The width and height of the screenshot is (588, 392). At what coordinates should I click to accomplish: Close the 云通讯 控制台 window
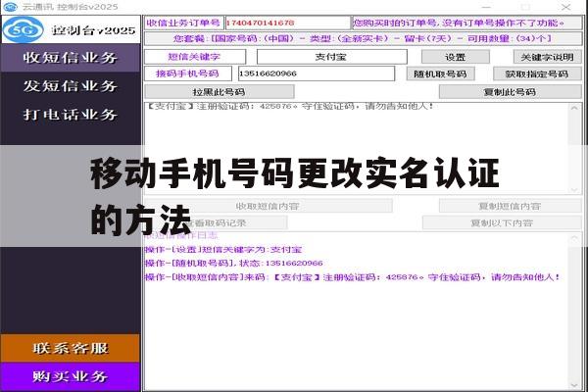tap(566, 7)
